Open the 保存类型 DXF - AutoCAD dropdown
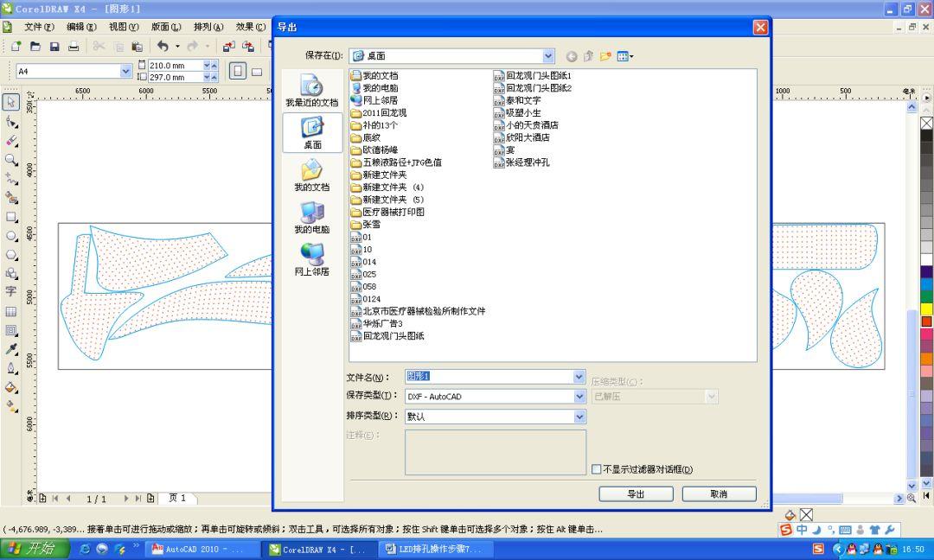This screenshot has width=934, height=560. tap(579, 397)
